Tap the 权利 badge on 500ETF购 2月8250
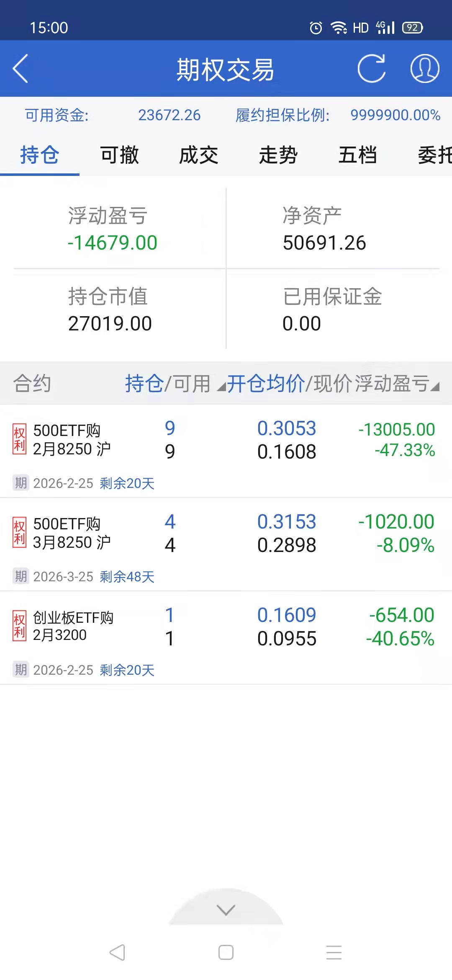The width and height of the screenshot is (452, 980). 19,439
